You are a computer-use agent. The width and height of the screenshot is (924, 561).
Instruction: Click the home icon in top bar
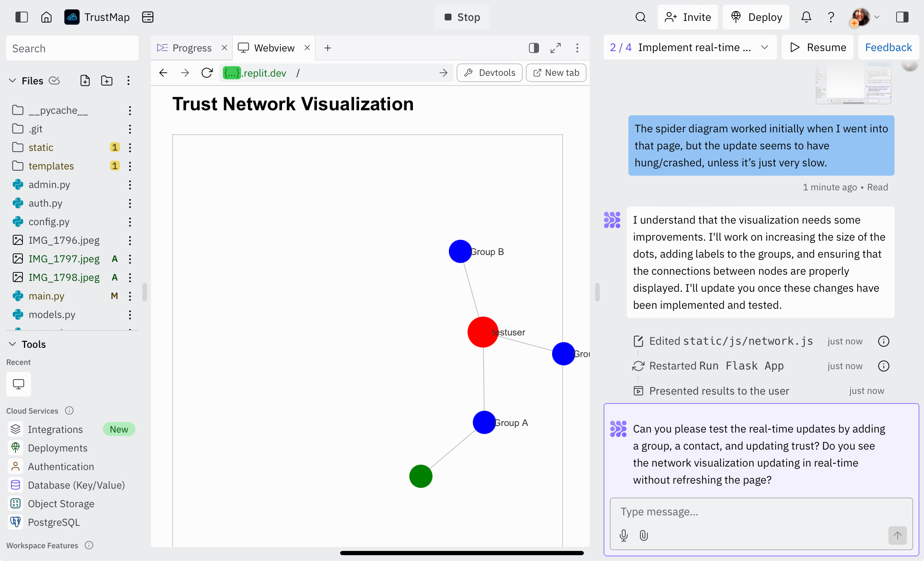46,17
